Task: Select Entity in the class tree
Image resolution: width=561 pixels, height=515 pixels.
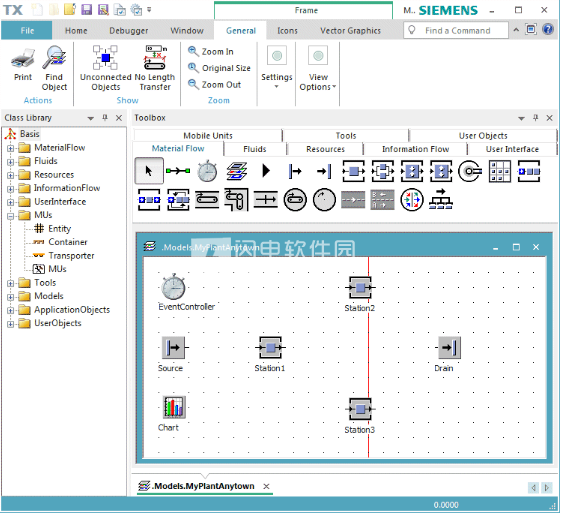Action: click(x=53, y=229)
